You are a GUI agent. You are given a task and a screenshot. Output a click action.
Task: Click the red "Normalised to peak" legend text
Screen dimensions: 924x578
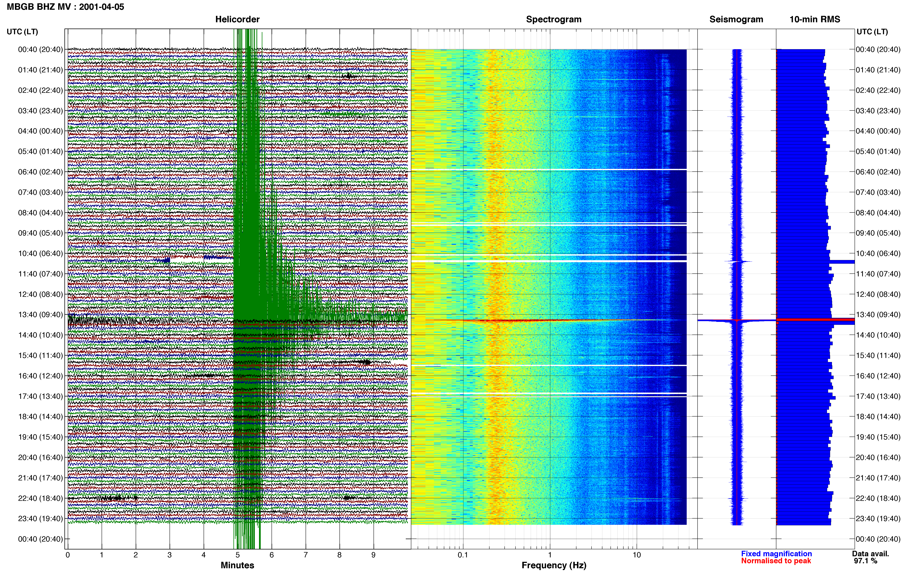pyautogui.click(x=776, y=561)
